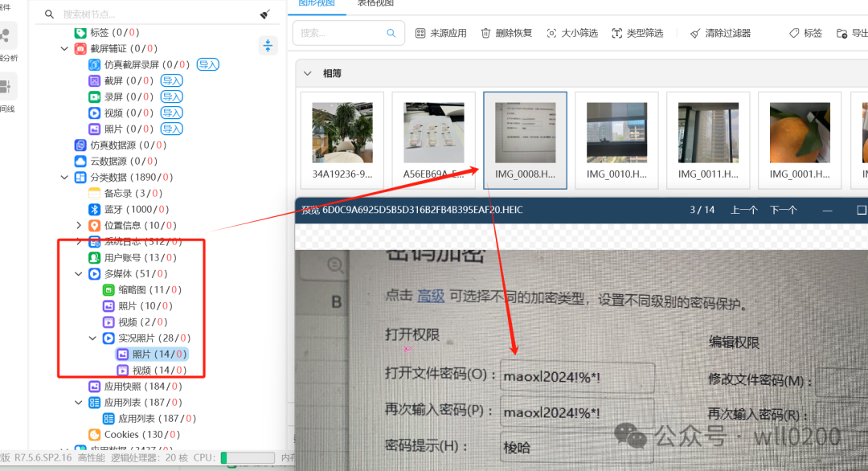The image size is (868, 471).
Task: 点击树面板旁的蓝色折叠全部图标
Action: [x=268, y=46]
